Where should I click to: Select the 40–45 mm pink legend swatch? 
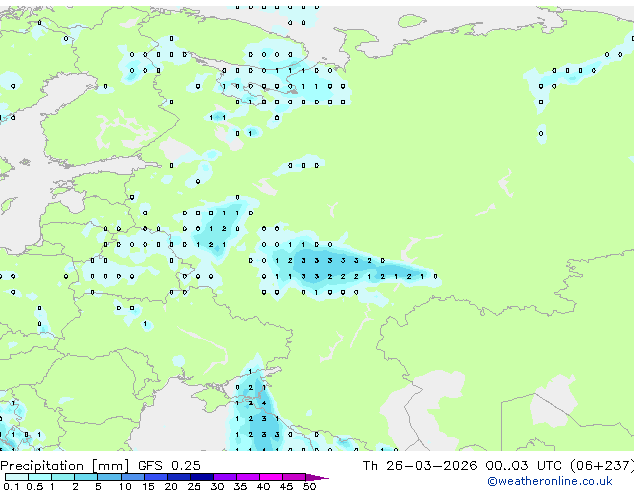click(x=271, y=477)
